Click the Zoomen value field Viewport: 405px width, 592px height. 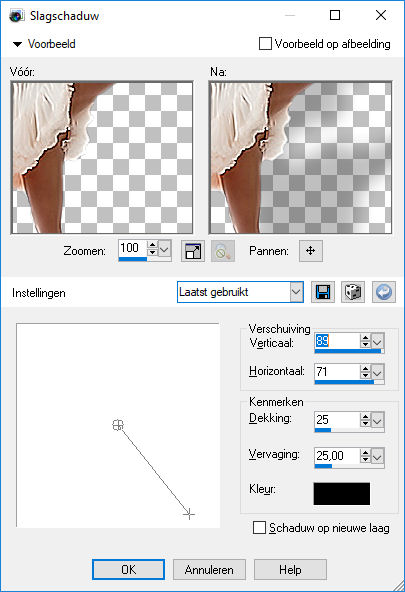coord(132,248)
